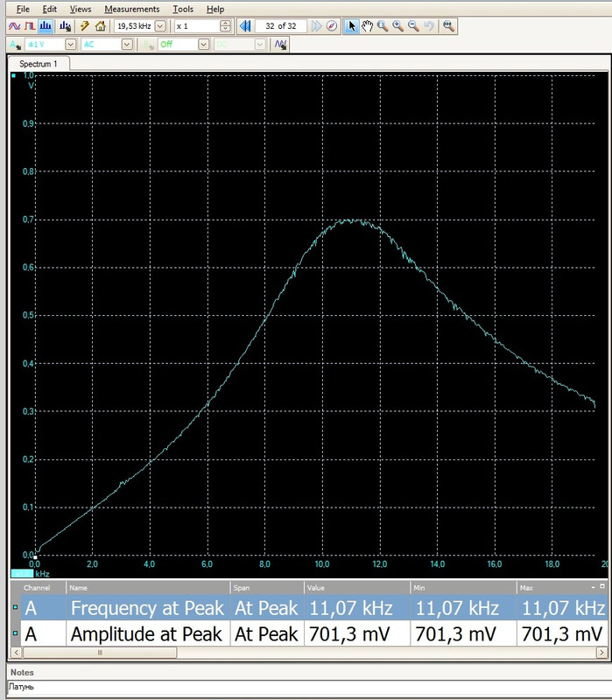This screenshot has width=612, height=700.
Task: Open the Buffer Navigator compass icon
Action: [x=332, y=26]
